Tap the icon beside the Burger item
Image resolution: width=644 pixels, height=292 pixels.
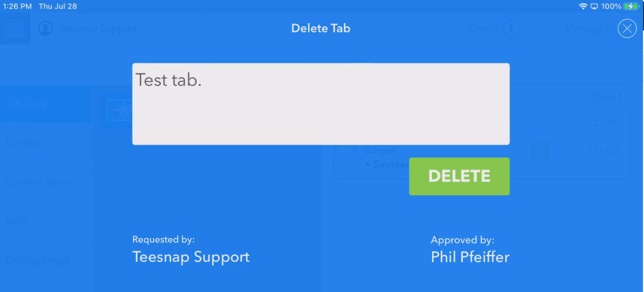click(540, 151)
